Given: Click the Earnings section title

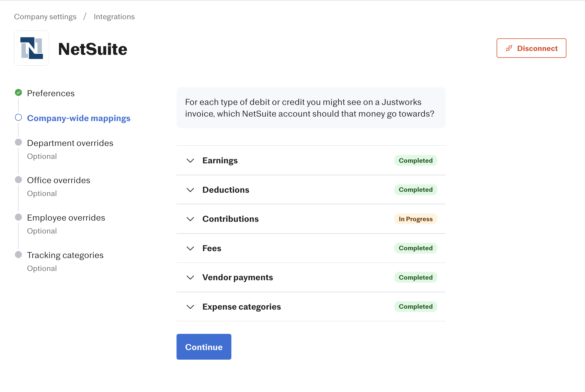Looking at the screenshot, I should click(220, 161).
